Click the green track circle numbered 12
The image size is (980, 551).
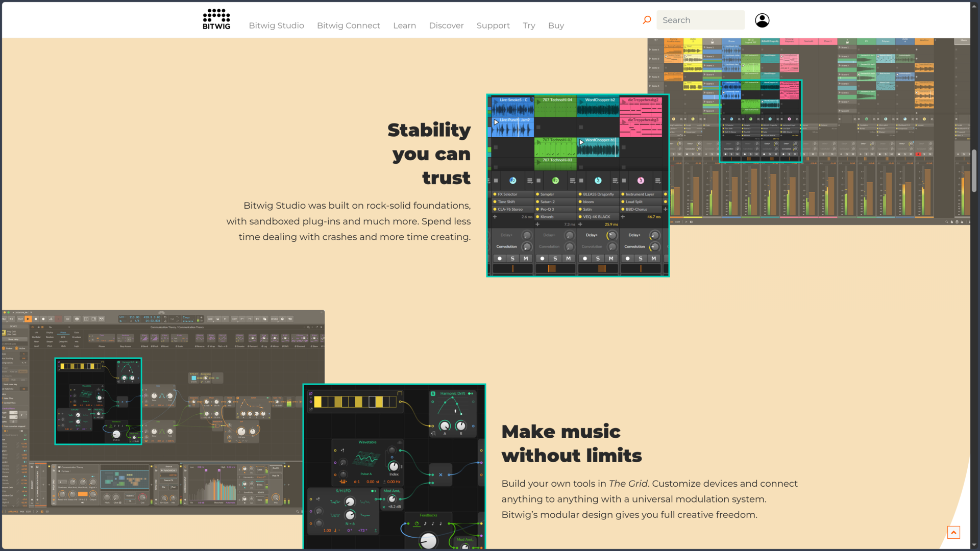(555, 181)
